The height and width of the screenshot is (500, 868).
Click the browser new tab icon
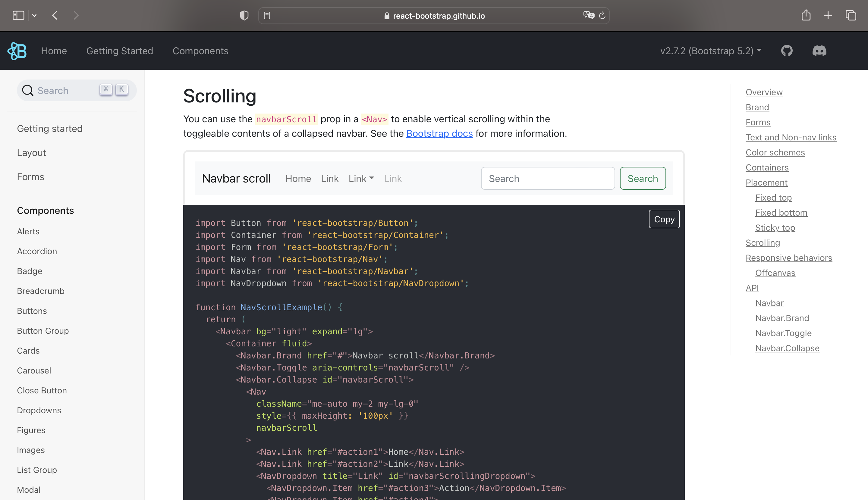828,15
